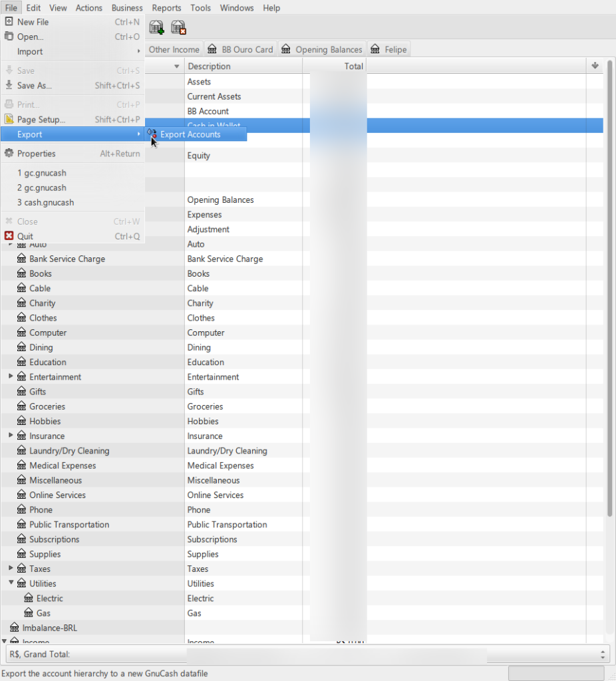The image size is (616, 681).
Task: Click "Adjustment" in the Description column
Action: coord(208,229)
